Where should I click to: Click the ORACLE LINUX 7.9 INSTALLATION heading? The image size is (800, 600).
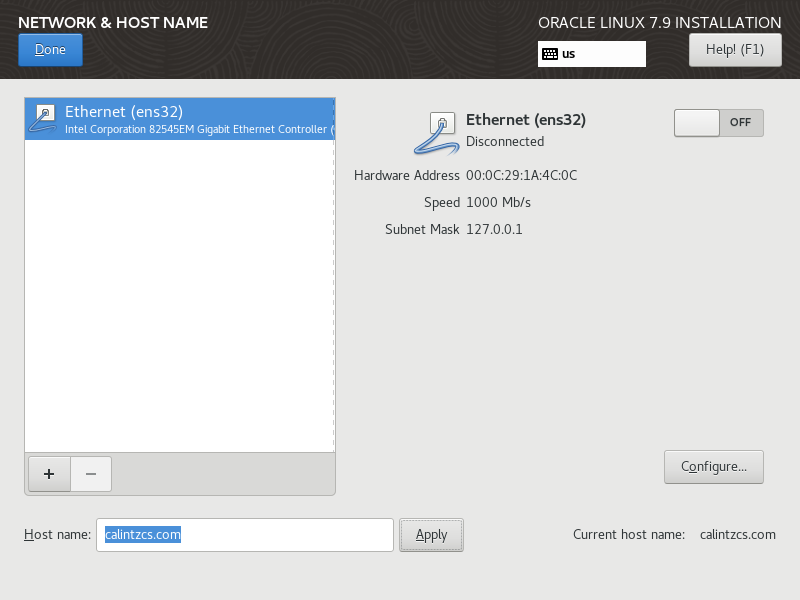pos(659,23)
